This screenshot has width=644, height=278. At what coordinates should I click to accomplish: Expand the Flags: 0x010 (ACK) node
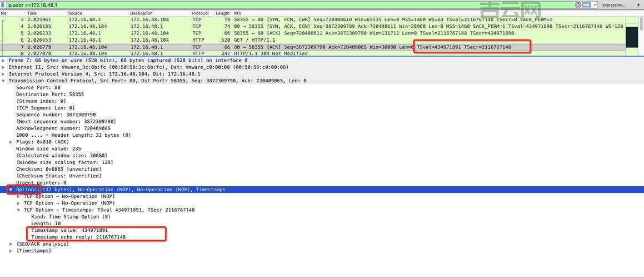coord(11,142)
